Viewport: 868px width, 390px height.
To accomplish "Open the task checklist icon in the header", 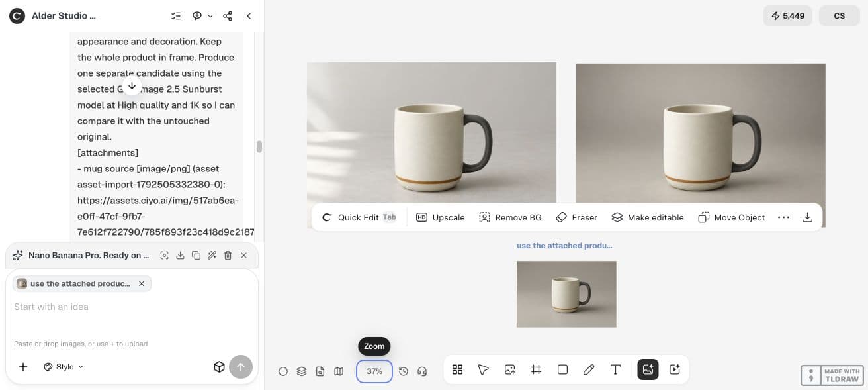I will (176, 16).
